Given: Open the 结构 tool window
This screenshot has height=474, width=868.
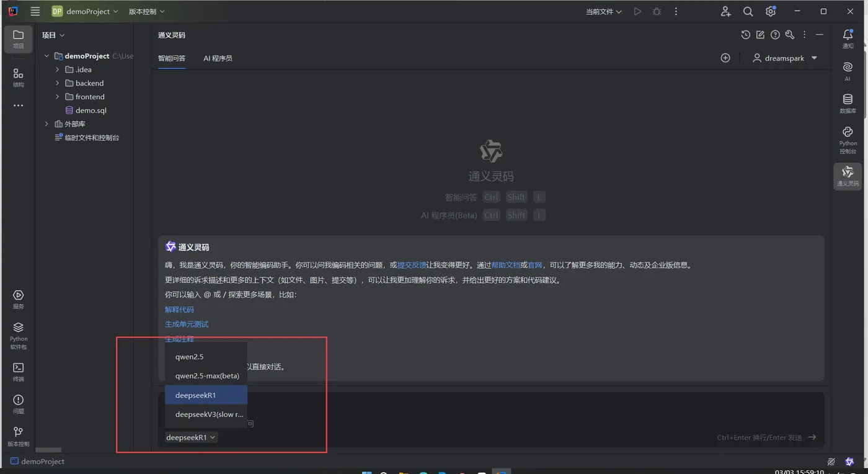Looking at the screenshot, I should (x=19, y=77).
